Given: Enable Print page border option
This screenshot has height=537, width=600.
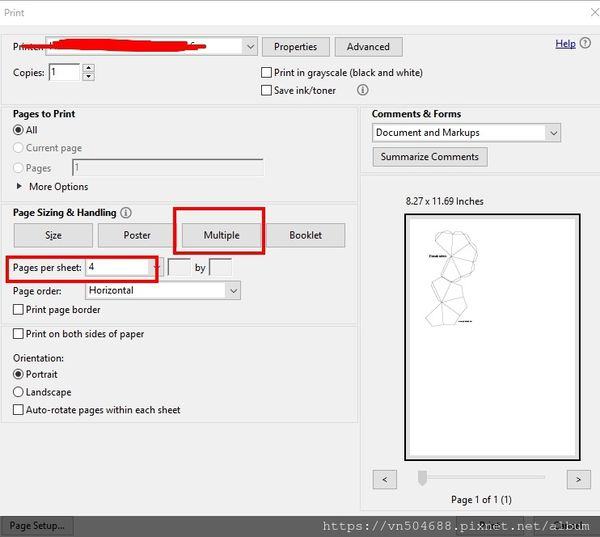Looking at the screenshot, I should (x=18, y=310).
